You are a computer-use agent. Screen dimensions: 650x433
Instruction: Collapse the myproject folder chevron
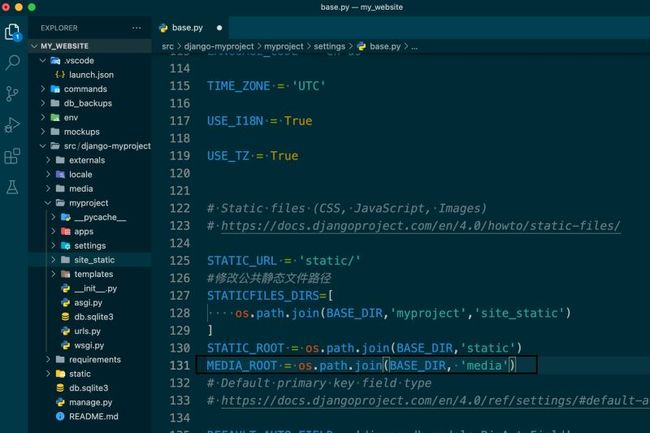[x=48, y=203]
